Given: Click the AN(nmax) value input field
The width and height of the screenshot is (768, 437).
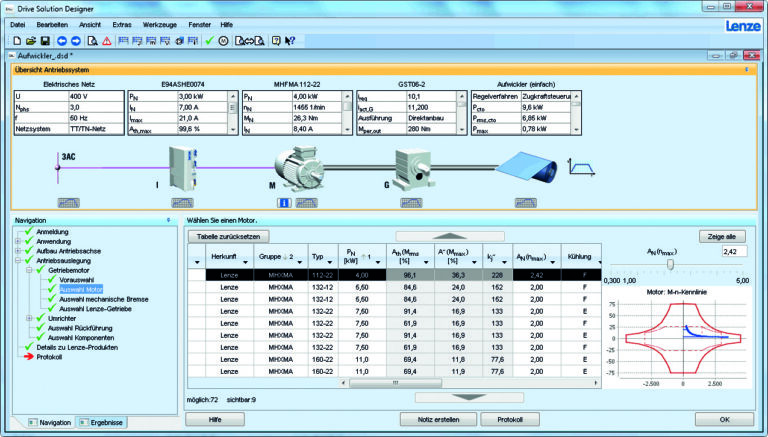Looking at the screenshot, I should tap(734, 252).
